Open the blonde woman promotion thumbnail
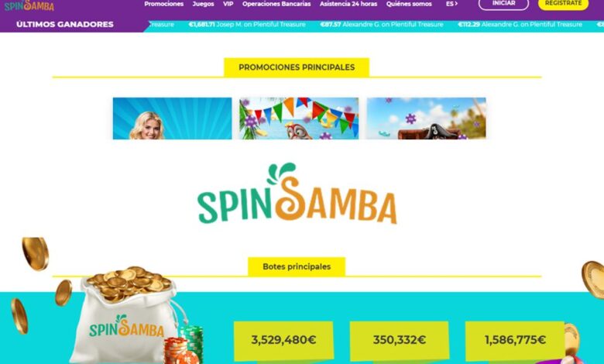The image size is (604, 364). (x=172, y=118)
